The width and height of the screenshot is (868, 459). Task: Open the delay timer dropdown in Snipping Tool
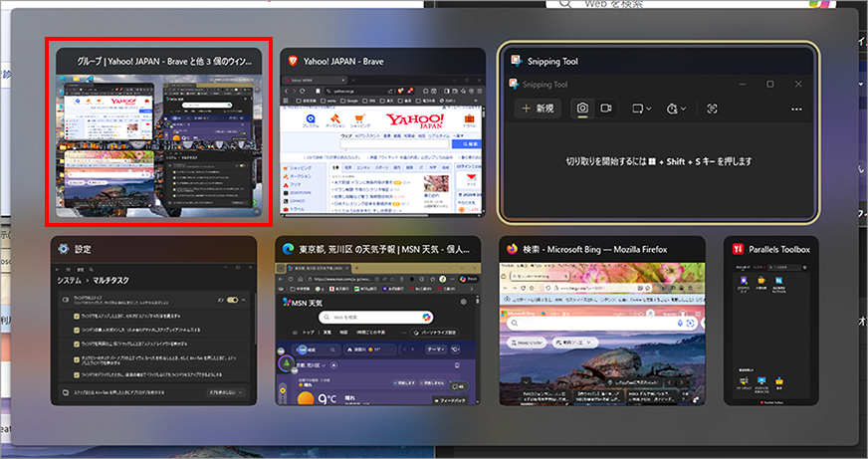pos(678,108)
